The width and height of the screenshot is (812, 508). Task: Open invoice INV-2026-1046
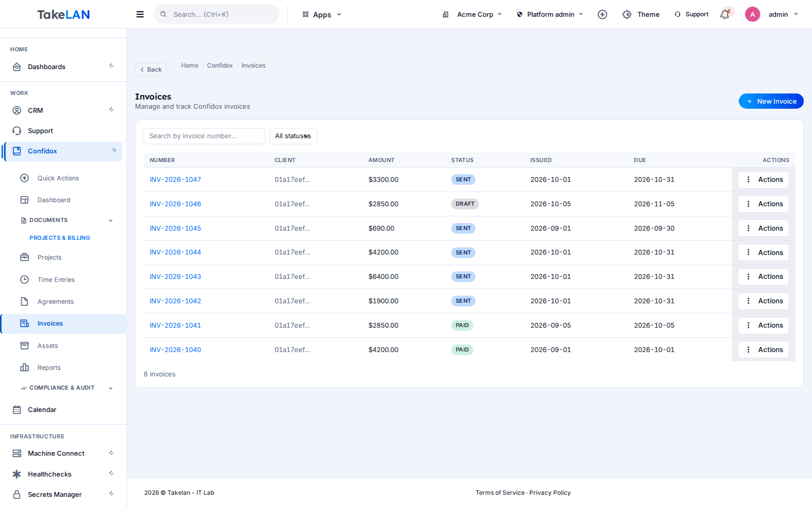tap(175, 204)
